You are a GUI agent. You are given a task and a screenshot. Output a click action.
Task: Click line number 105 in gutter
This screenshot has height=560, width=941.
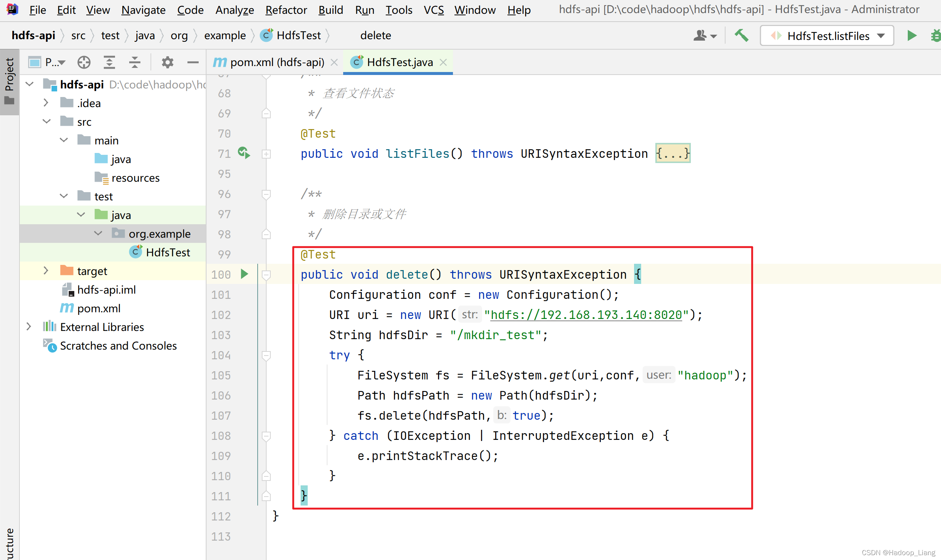(221, 375)
